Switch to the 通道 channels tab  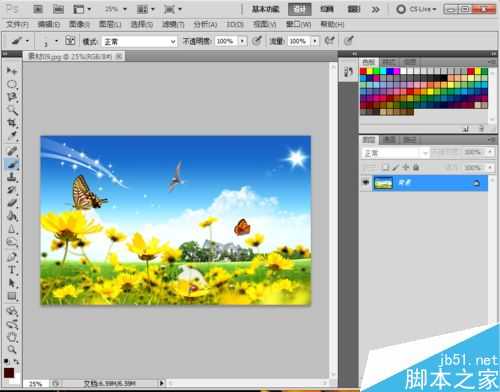click(x=389, y=140)
